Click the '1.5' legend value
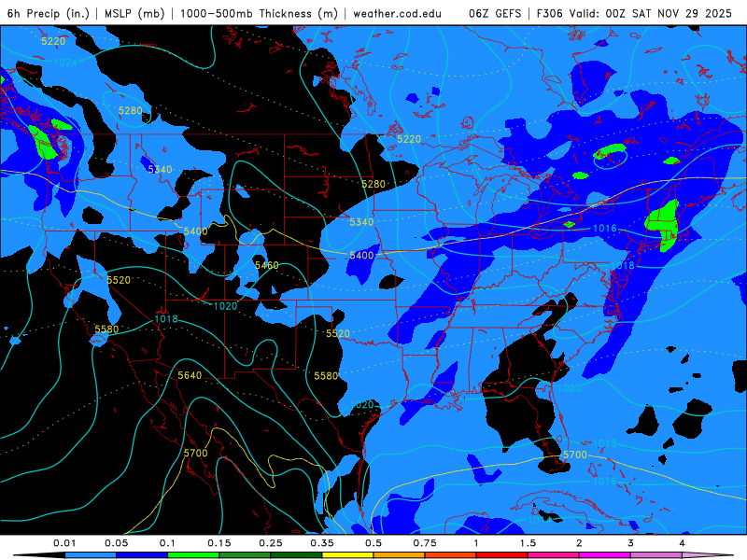Image resolution: width=747 pixels, height=560 pixels. [x=528, y=543]
